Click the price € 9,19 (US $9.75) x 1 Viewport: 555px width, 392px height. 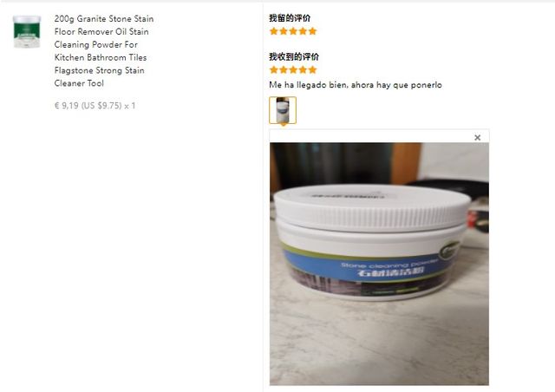tap(95, 106)
